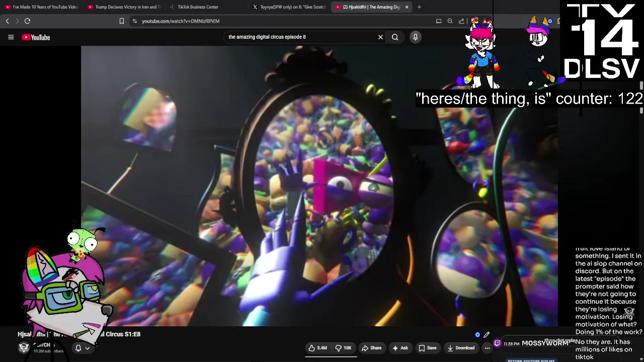This screenshot has height=362, width=644.
Task: Download the video
Action: coord(460,348)
